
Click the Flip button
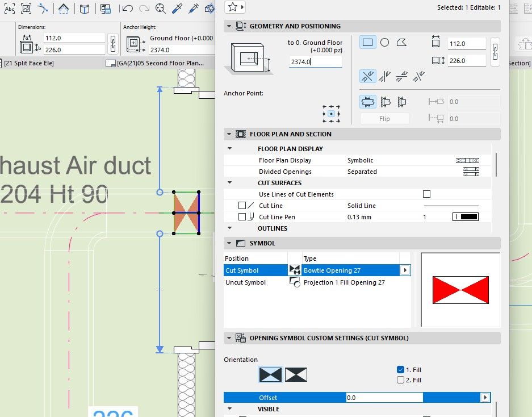[x=384, y=119]
